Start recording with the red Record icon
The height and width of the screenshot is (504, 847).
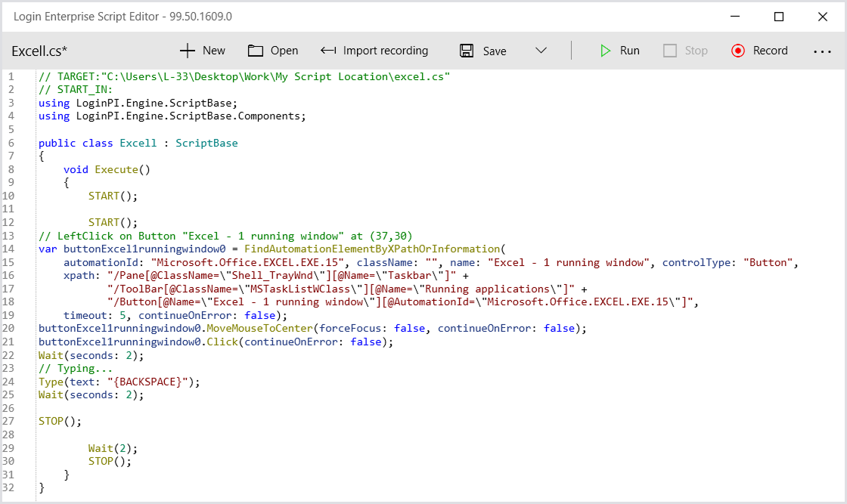click(x=738, y=51)
